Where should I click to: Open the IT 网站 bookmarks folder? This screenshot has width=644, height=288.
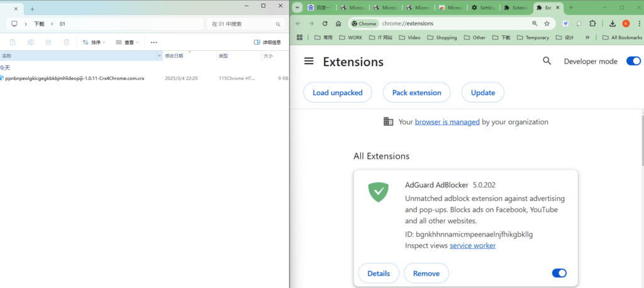pyautogui.click(x=380, y=37)
